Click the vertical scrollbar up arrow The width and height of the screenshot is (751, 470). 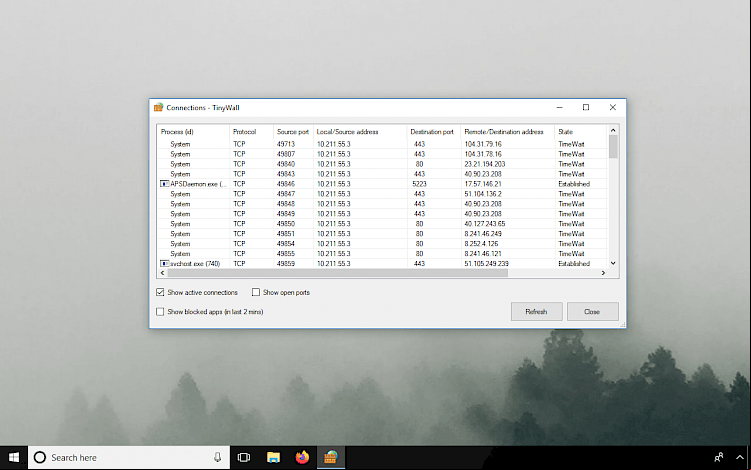(x=613, y=130)
